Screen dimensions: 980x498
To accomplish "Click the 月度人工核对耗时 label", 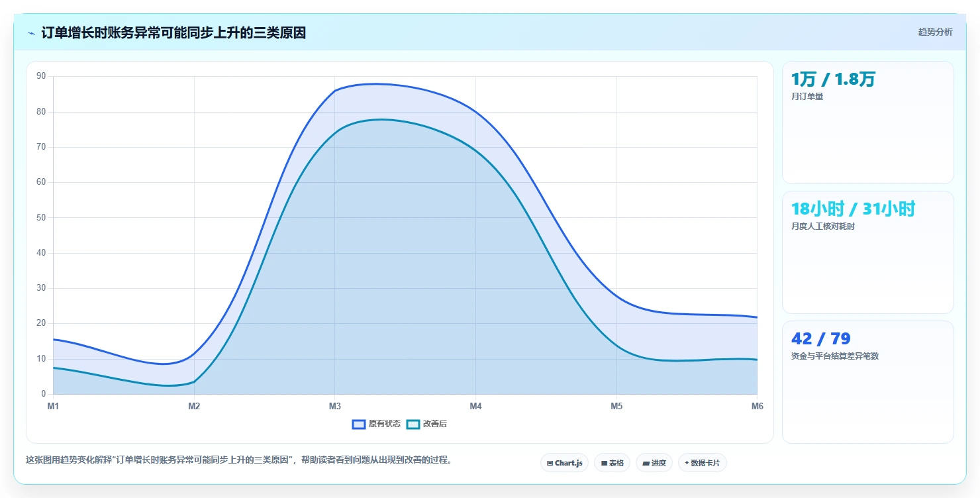I will (823, 226).
